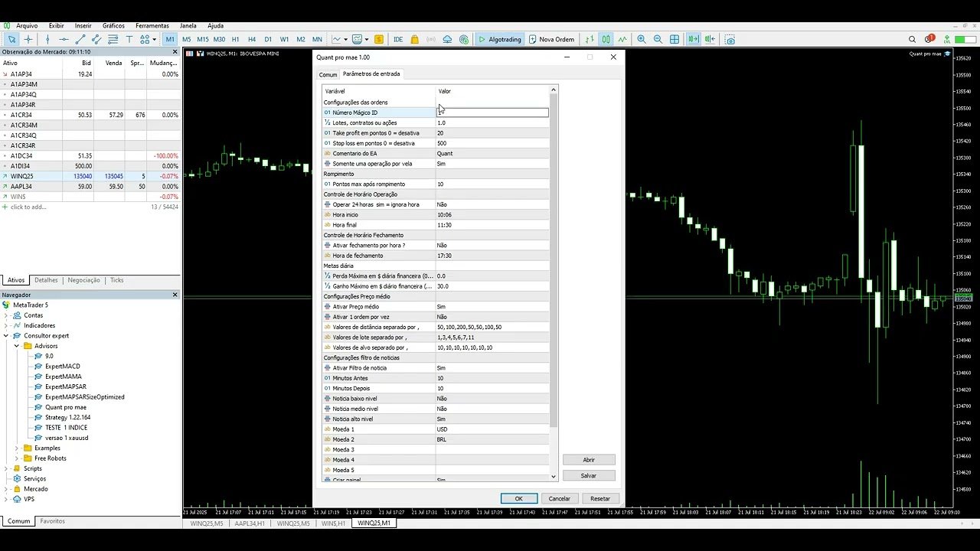Switch chart to MN timeframe

(x=317, y=39)
